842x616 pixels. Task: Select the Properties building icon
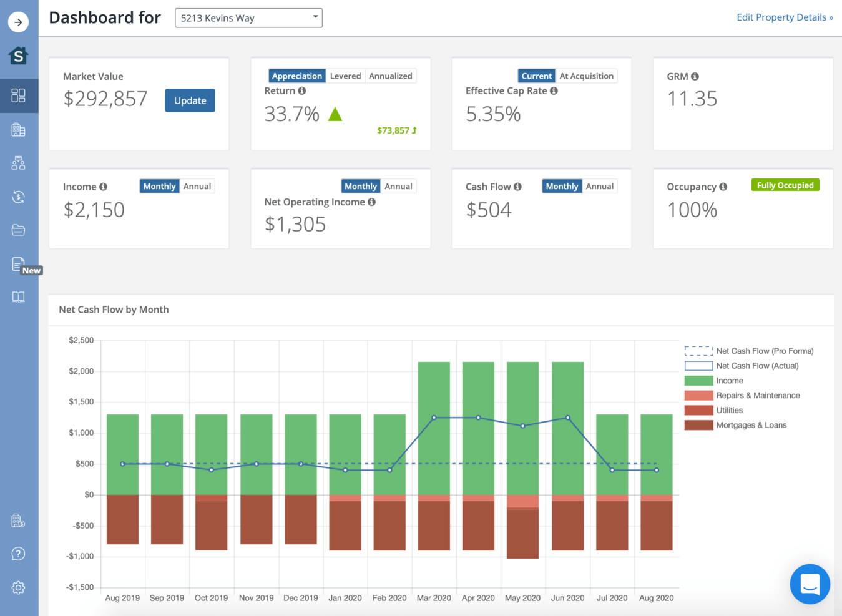click(19, 129)
